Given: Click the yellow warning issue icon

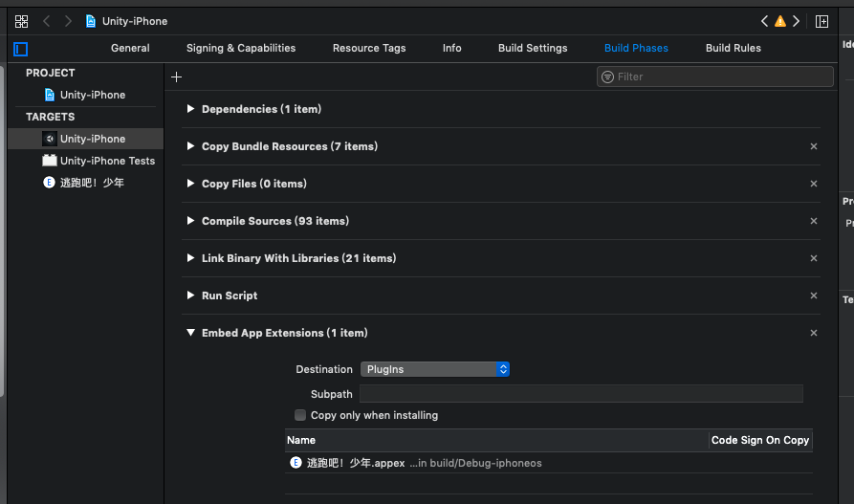Looking at the screenshot, I should point(780,21).
